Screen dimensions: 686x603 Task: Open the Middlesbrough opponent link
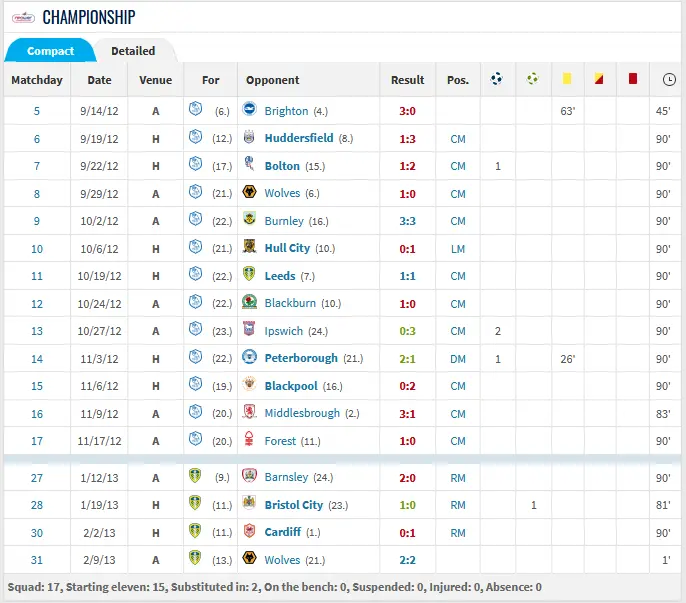click(x=303, y=413)
